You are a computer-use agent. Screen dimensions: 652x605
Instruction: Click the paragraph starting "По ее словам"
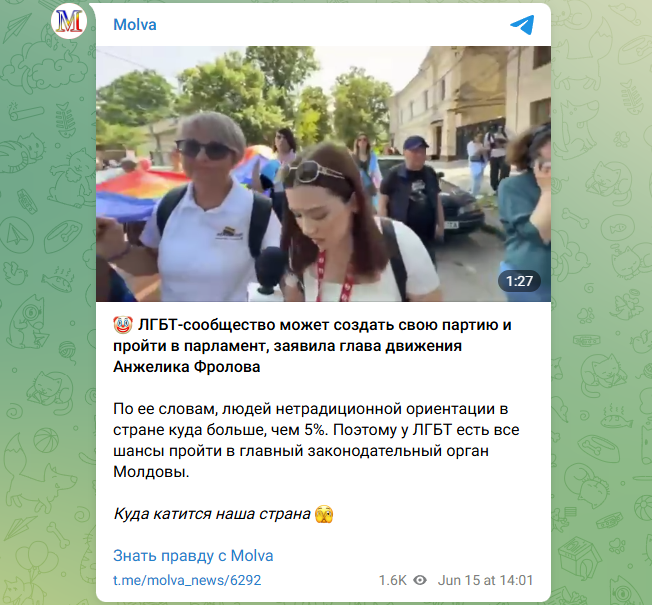316,440
